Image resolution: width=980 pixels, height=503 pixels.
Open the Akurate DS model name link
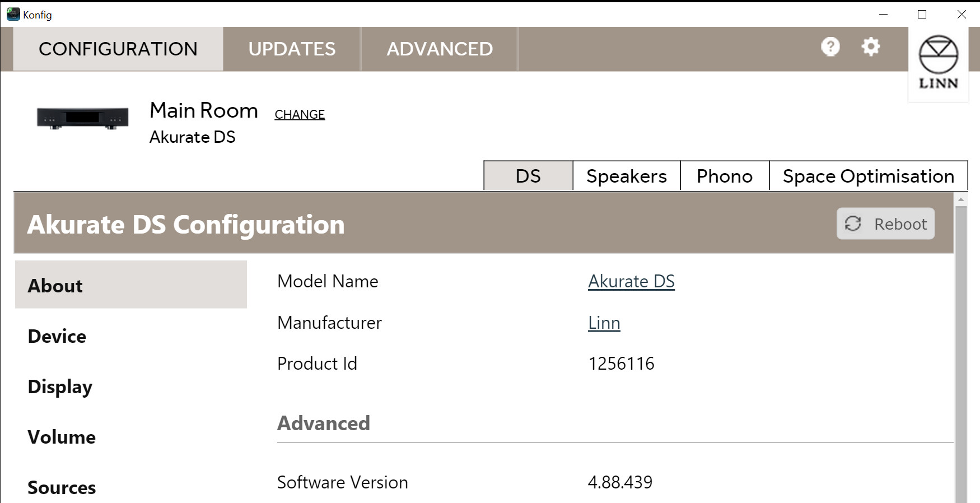(631, 281)
